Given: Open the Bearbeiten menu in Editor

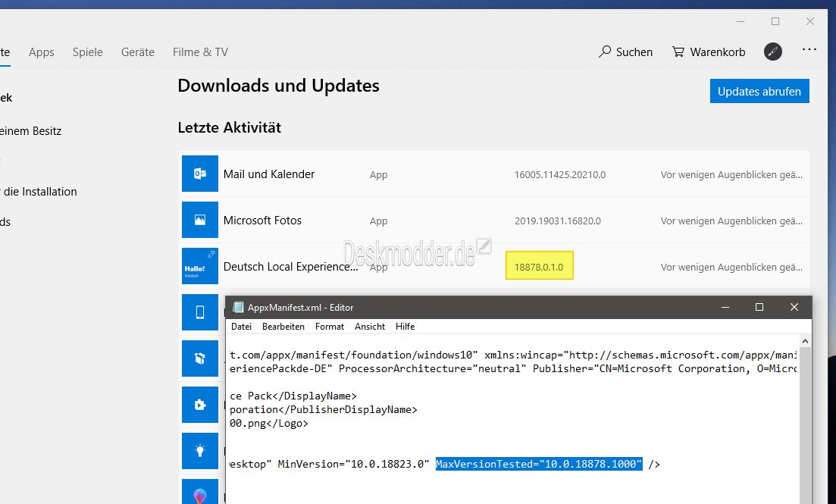Looking at the screenshot, I should coord(283,327).
